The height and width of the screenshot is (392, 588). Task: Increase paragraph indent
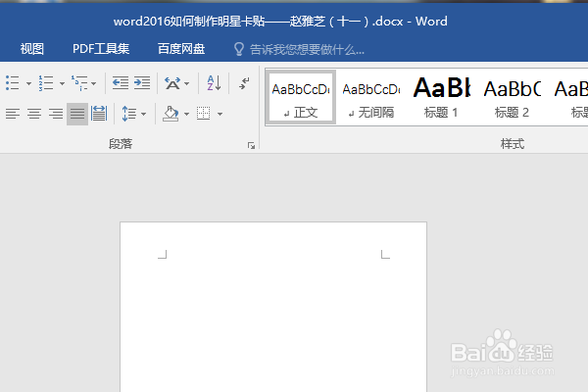pos(142,83)
